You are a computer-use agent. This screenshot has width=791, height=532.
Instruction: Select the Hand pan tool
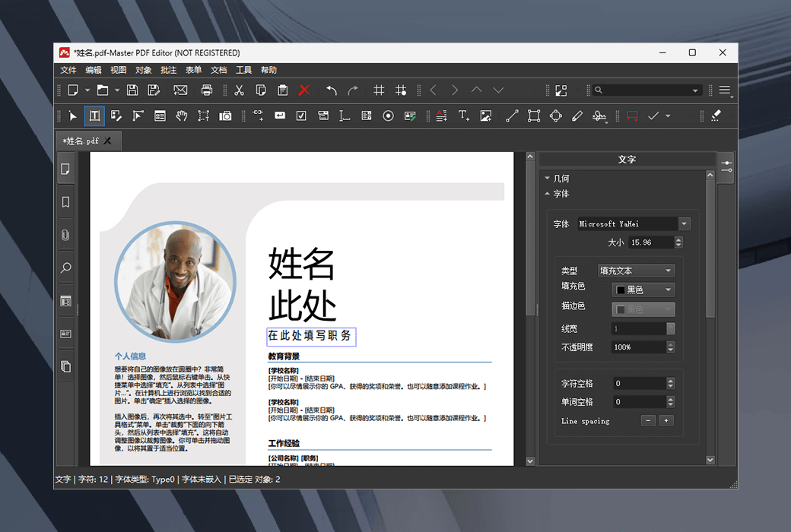(x=182, y=116)
